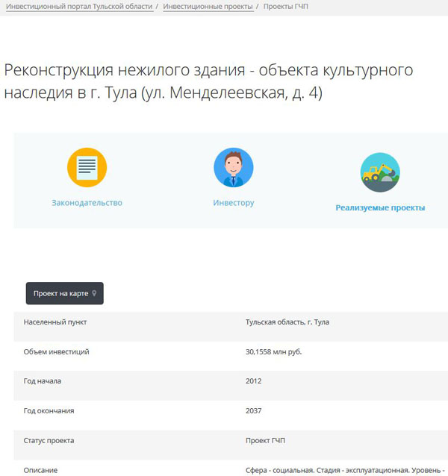
Task: Click the Проекты ГЧП breadcrumb item
Action: [x=286, y=7]
